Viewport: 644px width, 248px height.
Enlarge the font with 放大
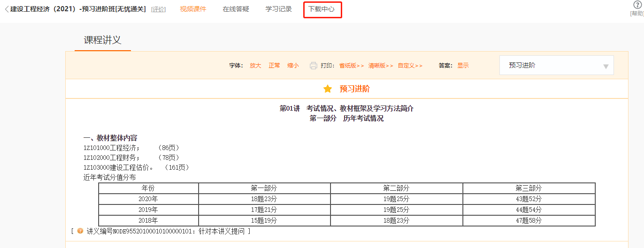point(255,66)
